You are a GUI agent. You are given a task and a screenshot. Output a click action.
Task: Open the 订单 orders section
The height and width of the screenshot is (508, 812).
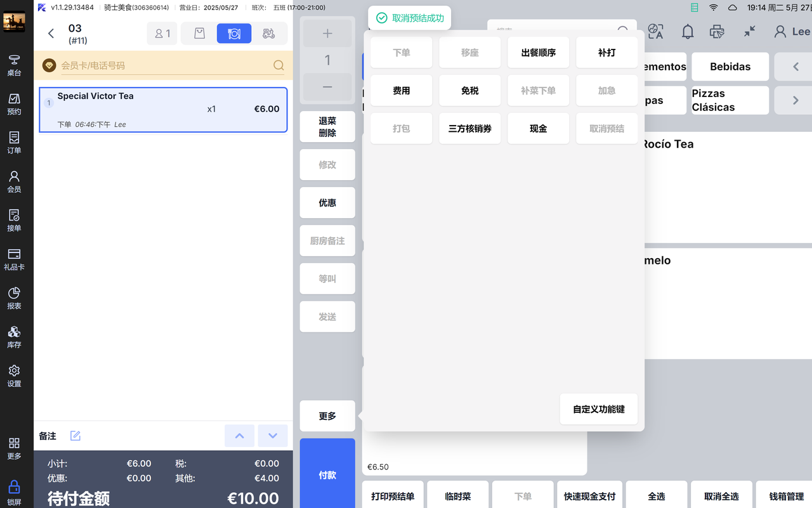14,143
